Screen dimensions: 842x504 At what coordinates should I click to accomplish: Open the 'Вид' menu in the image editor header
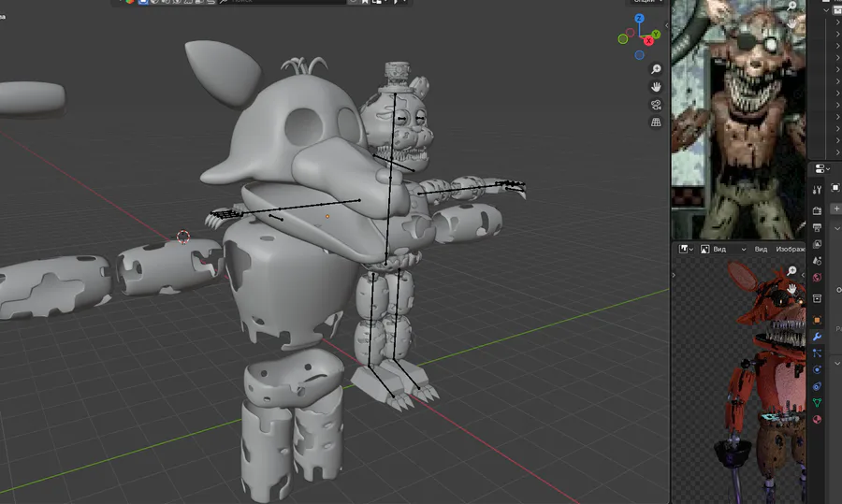[761, 249]
